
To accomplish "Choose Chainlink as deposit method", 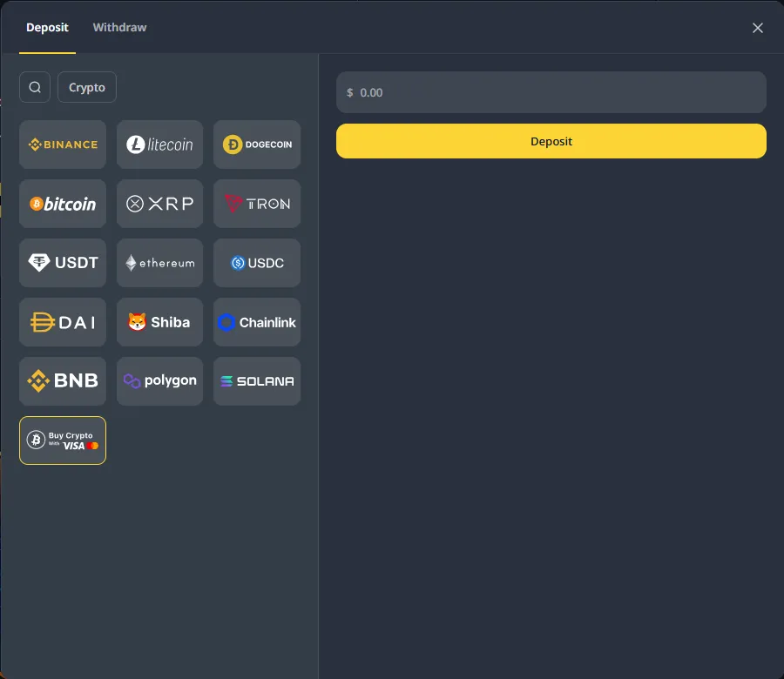I will 257,322.
